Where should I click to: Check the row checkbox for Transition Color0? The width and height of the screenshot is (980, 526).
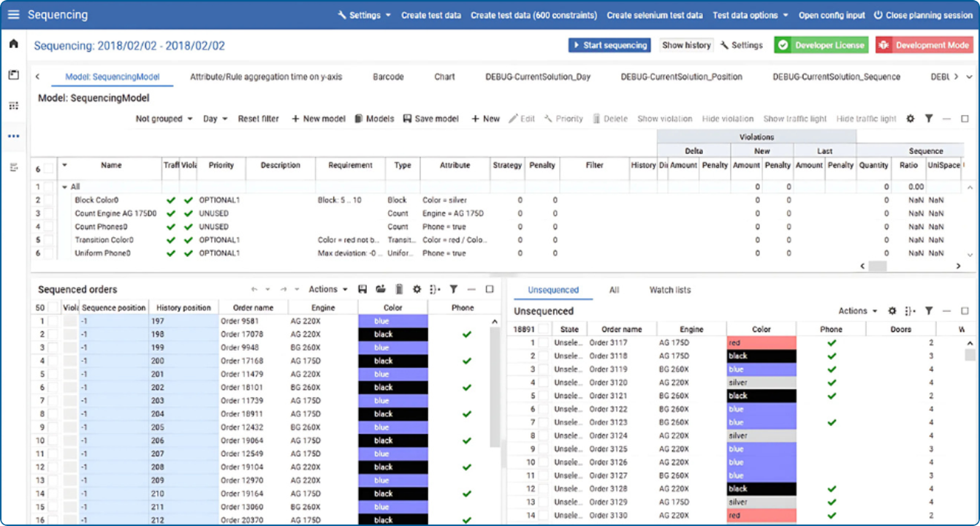click(x=48, y=240)
